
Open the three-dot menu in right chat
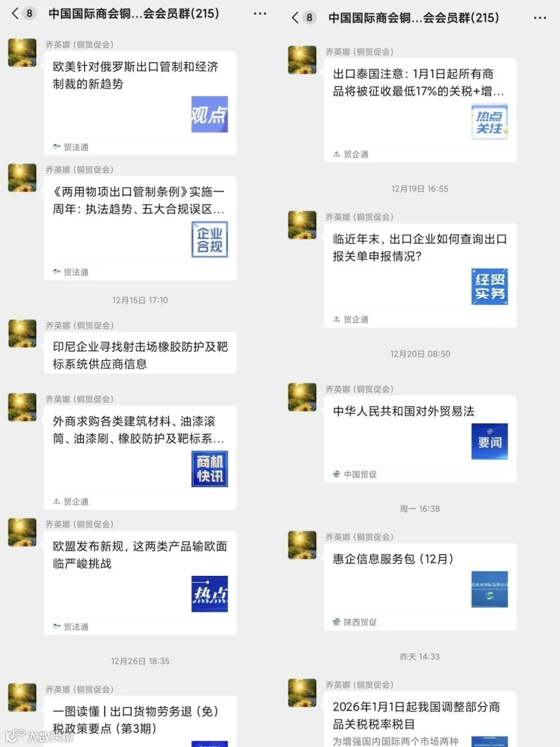click(540, 17)
